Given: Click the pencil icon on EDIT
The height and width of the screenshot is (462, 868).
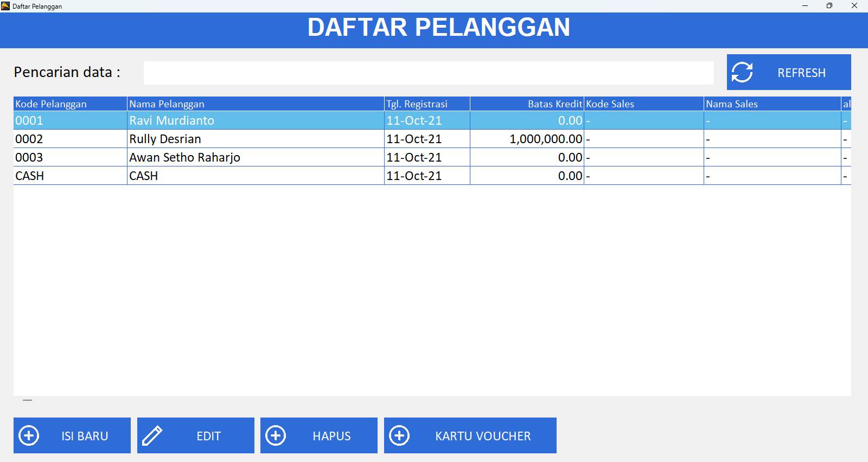Looking at the screenshot, I should (152, 435).
